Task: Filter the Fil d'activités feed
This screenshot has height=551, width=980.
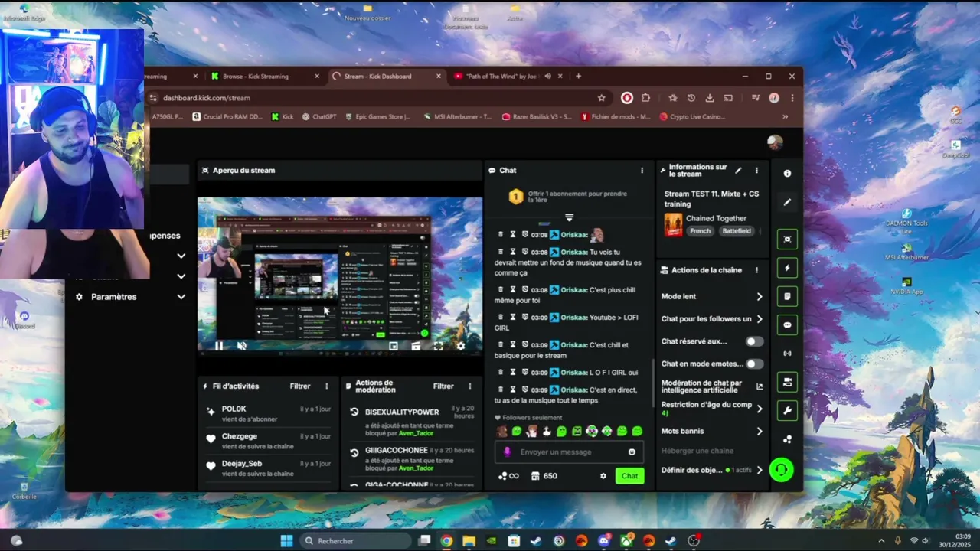Action: tap(300, 386)
